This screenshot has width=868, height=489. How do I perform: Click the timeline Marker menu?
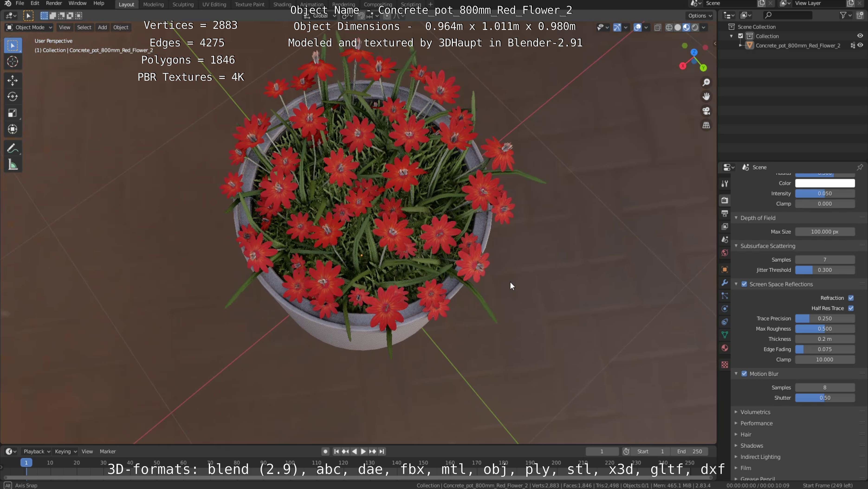108,452
